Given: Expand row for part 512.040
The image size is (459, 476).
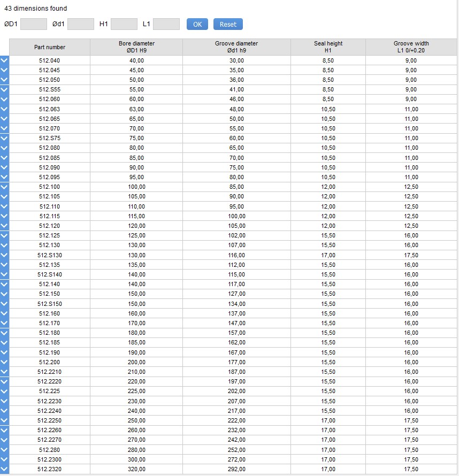Looking at the screenshot, I should 4,60.
